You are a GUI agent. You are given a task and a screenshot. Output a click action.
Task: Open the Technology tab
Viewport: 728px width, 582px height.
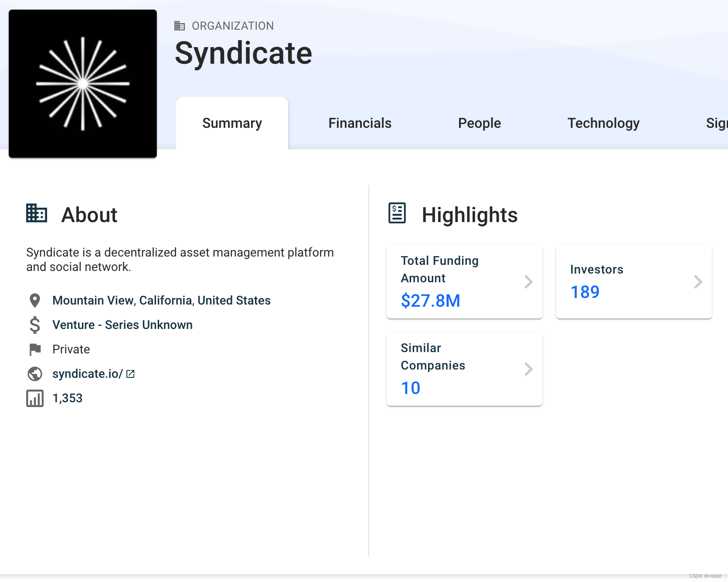tap(603, 123)
